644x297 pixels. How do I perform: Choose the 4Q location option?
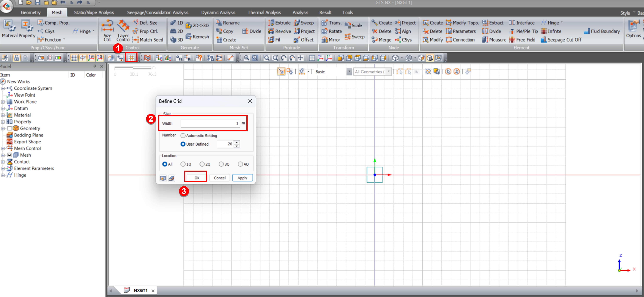(240, 164)
